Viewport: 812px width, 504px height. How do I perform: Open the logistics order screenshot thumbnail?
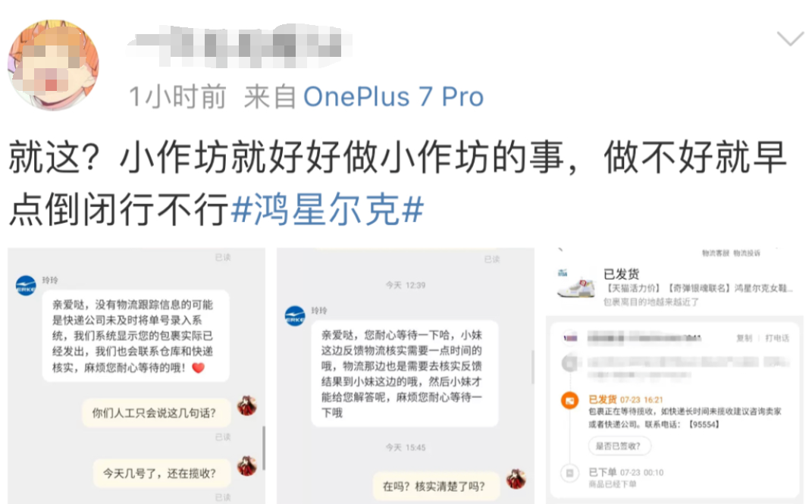675,376
